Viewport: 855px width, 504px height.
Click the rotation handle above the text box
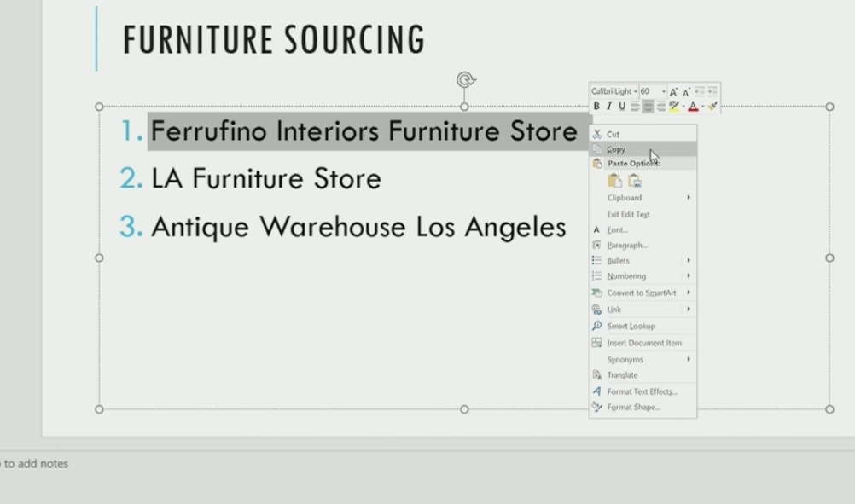tap(465, 80)
